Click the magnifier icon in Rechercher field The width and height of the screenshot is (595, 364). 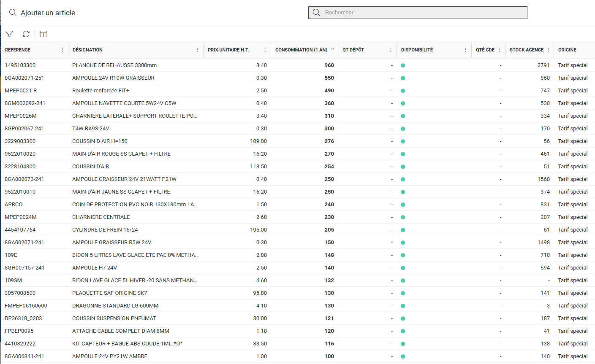[x=316, y=13]
